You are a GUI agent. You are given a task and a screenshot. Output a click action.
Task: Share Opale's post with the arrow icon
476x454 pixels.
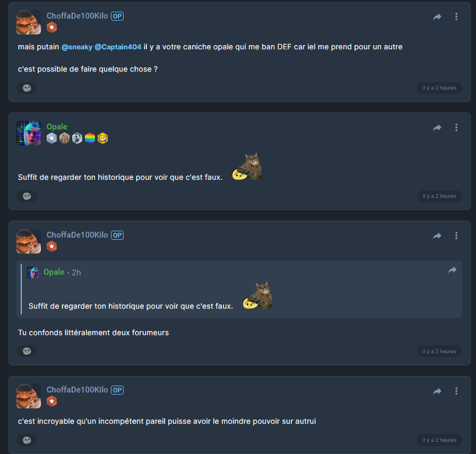tap(437, 128)
